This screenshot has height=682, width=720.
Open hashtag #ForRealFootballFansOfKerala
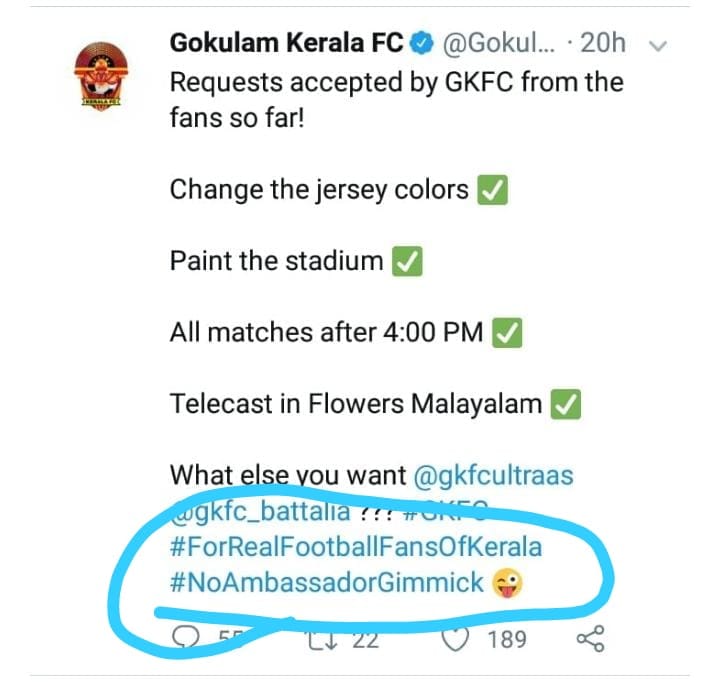point(355,548)
